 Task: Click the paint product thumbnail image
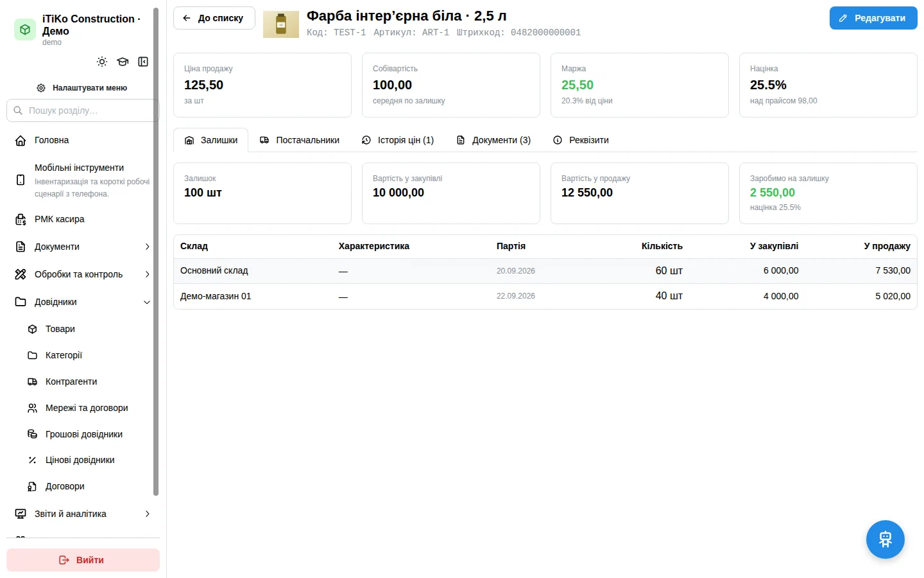[281, 24]
